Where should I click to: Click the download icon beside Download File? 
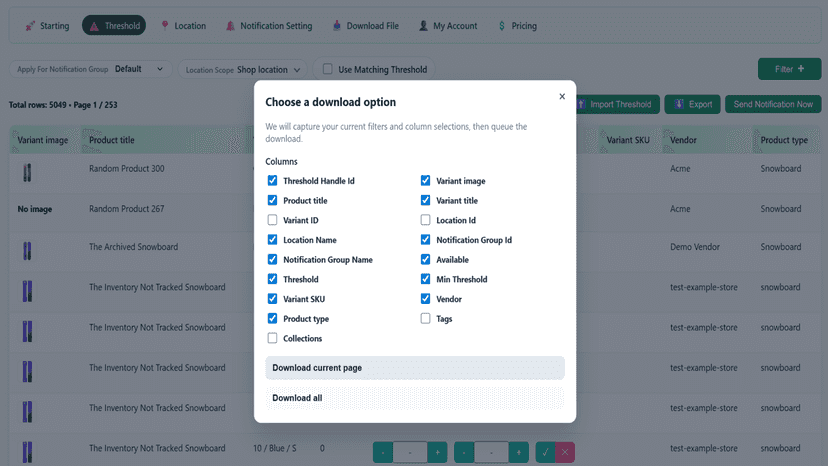click(x=336, y=25)
